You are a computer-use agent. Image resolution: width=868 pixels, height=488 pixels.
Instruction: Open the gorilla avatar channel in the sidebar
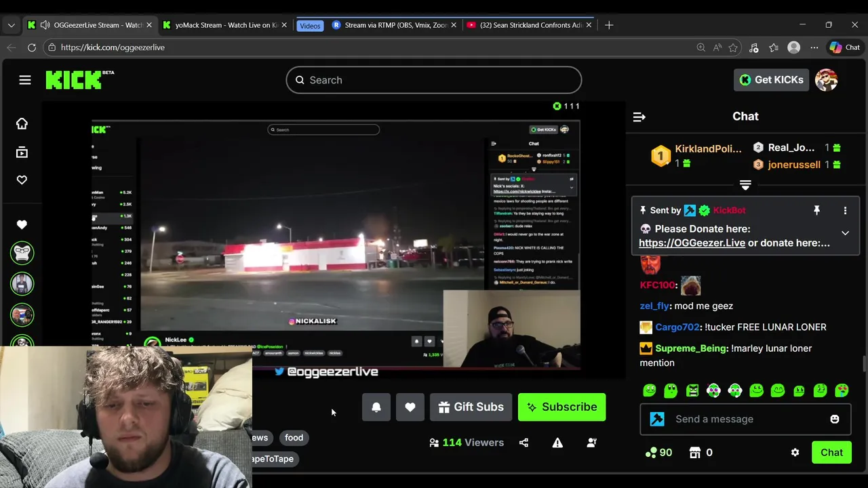pos(22,253)
